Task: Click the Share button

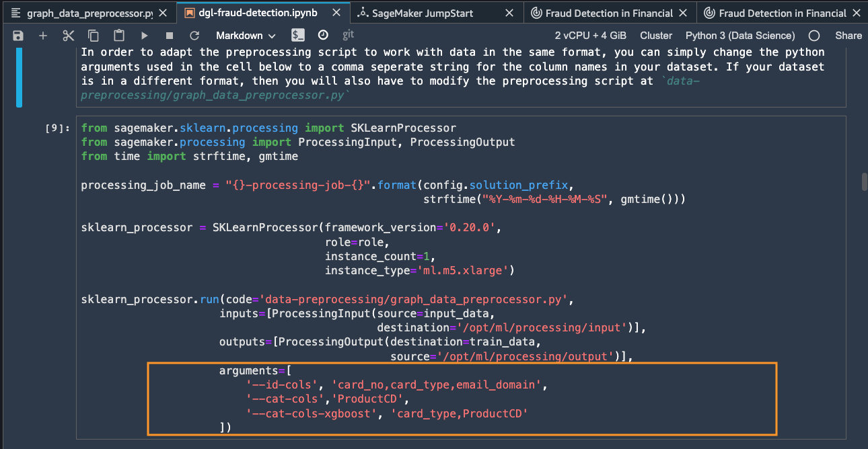Action: point(848,36)
